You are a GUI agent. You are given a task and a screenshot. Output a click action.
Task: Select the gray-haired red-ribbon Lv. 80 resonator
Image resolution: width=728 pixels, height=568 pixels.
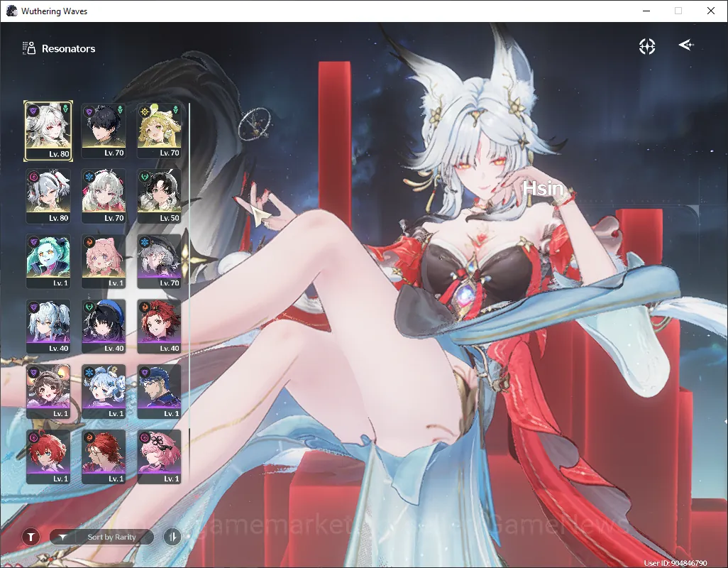tap(48, 196)
